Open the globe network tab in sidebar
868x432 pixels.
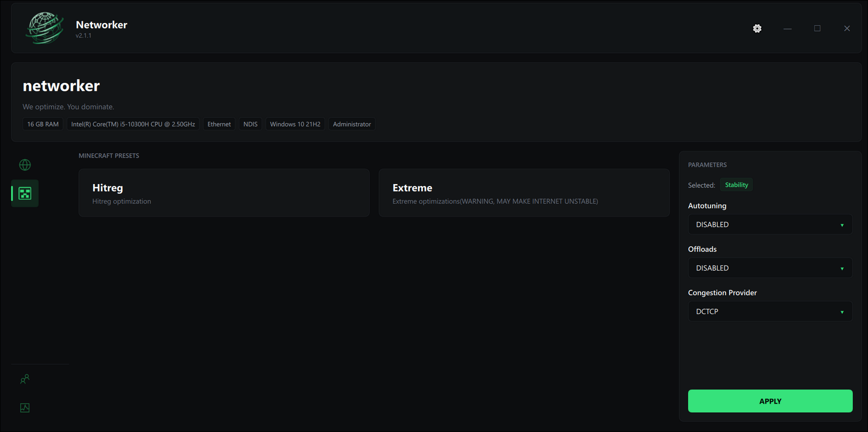coord(25,165)
